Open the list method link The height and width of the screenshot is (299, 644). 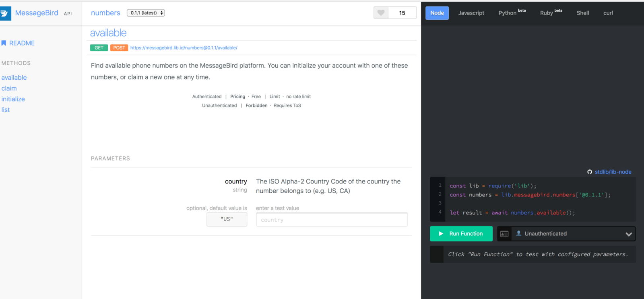point(5,109)
